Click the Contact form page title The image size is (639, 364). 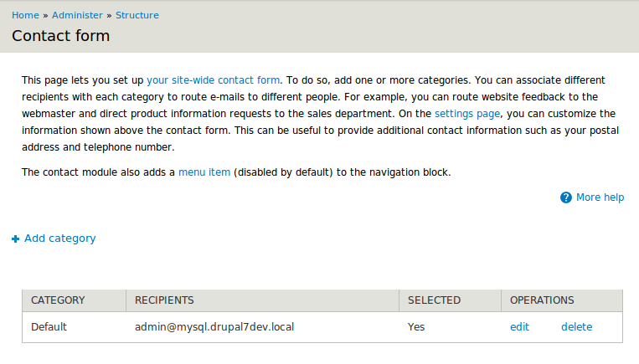point(60,36)
